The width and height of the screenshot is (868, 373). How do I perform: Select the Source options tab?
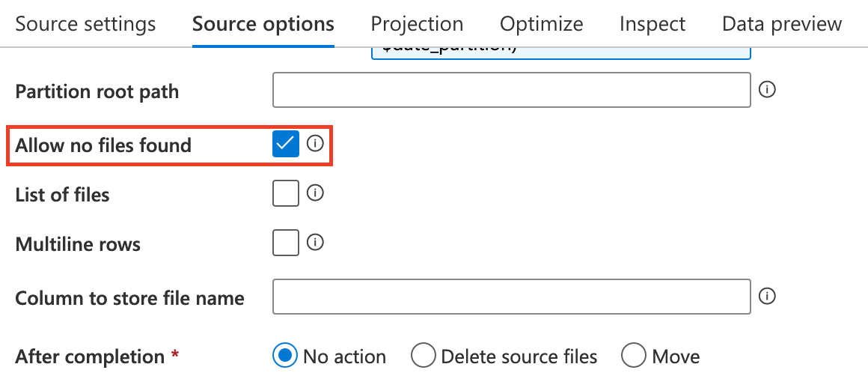pos(263,24)
